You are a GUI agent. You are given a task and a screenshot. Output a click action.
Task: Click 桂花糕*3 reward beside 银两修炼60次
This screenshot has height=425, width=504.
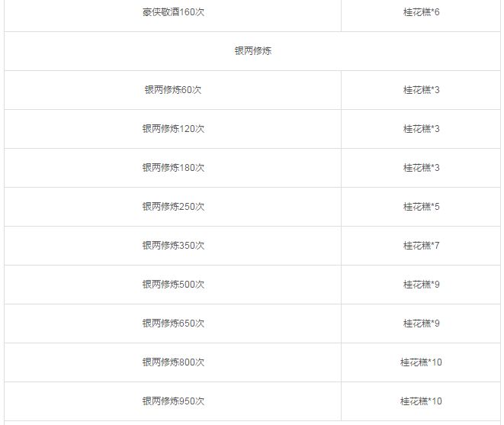tap(421, 90)
